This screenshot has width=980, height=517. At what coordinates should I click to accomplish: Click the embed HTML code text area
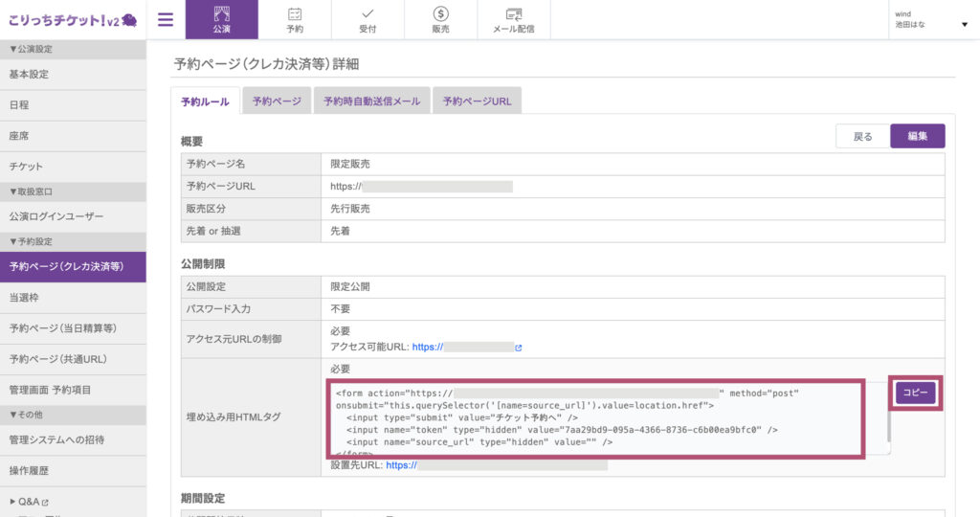593,417
